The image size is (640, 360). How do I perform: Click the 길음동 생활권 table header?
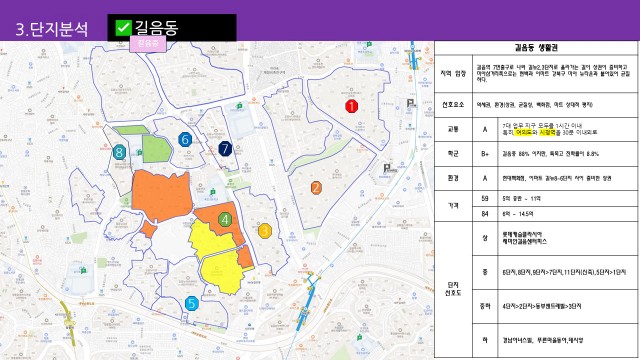tap(536, 48)
